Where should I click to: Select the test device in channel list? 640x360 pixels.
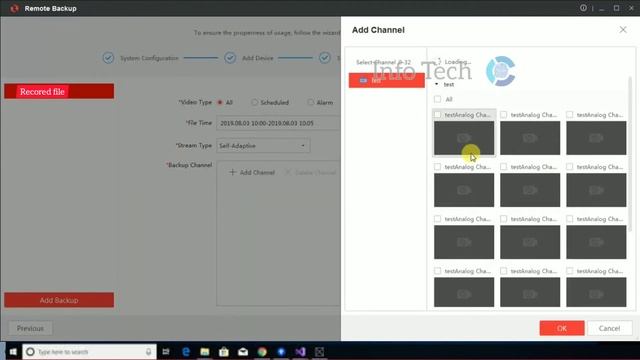[387, 80]
